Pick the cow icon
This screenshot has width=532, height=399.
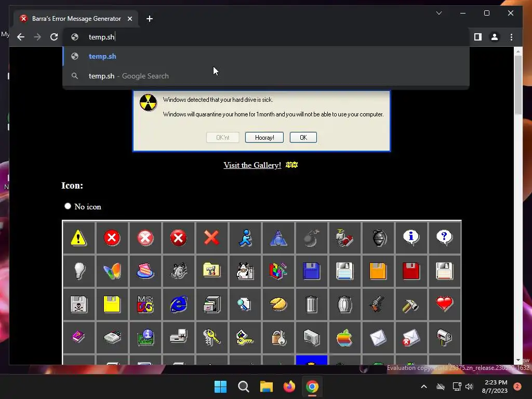[x=245, y=271]
